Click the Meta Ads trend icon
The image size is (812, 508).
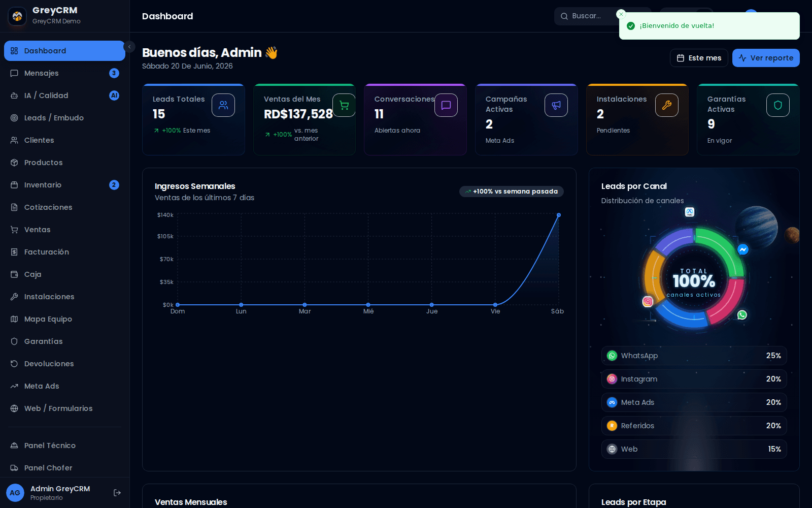pos(14,386)
